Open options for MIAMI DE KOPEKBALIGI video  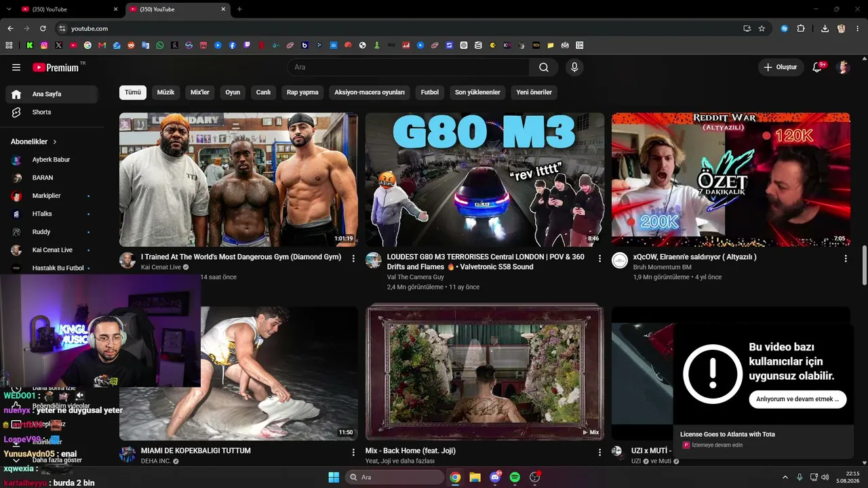pos(353,452)
